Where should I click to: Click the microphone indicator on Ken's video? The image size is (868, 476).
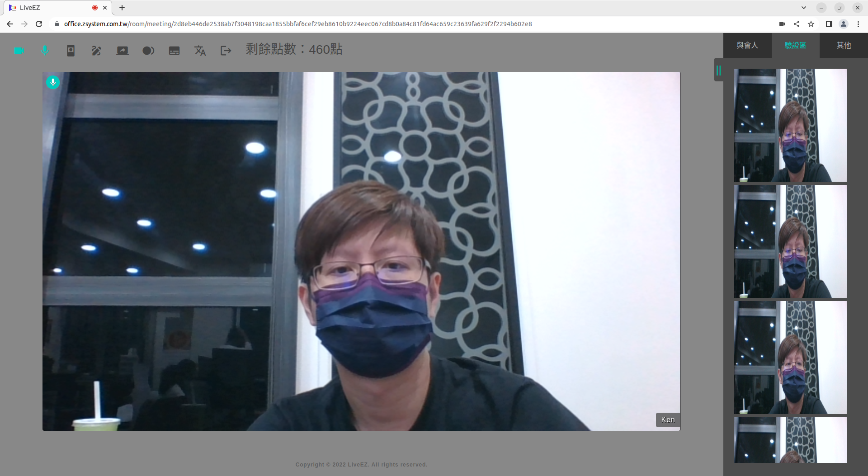pos(53,82)
